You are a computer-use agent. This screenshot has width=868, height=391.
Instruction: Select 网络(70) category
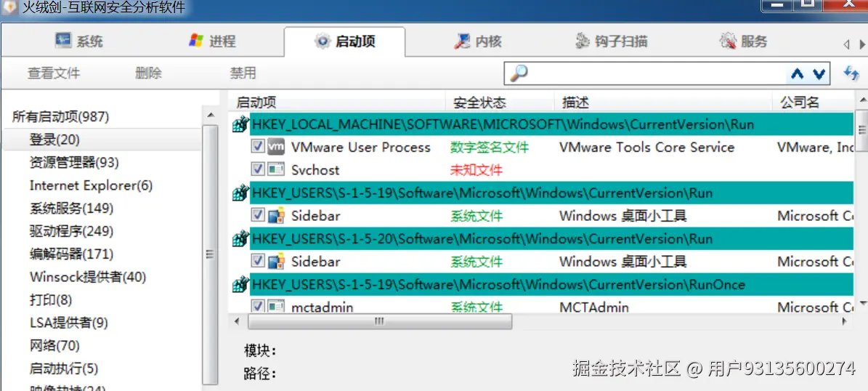click(x=54, y=346)
